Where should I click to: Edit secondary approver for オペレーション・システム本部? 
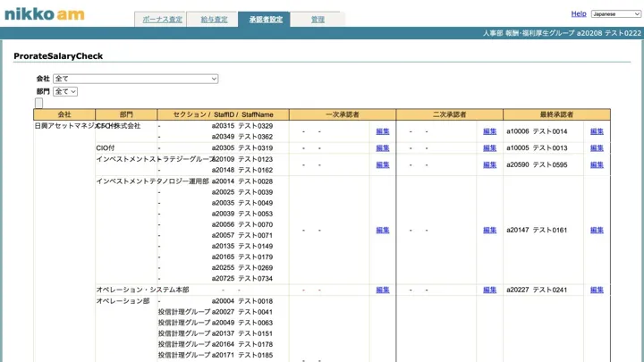[489, 290]
